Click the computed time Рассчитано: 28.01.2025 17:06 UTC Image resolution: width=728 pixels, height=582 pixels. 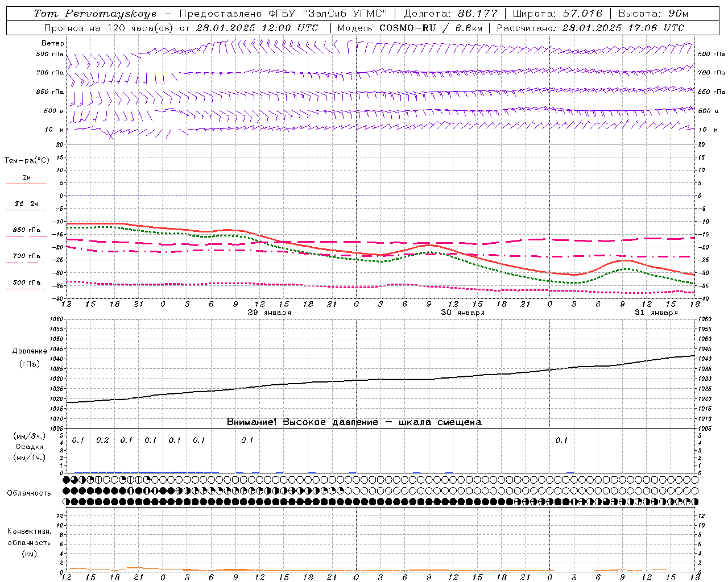tap(590, 28)
